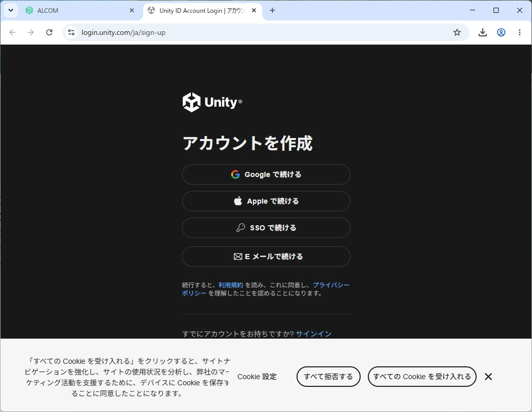Minimize the browser window

point(472,11)
